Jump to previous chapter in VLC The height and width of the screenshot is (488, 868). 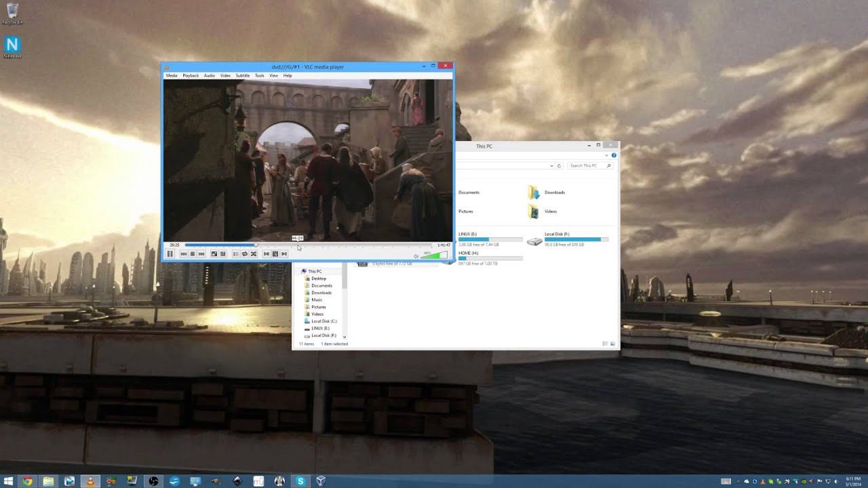click(184, 253)
